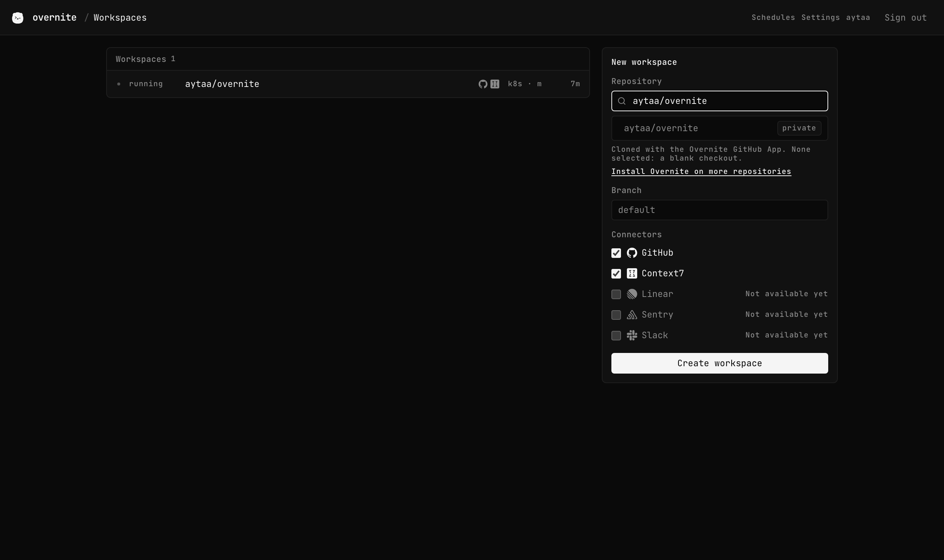Screen dimensions: 944x560
Task: Click the Context7 logo in Connectors
Action: click(x=632, y=274)
